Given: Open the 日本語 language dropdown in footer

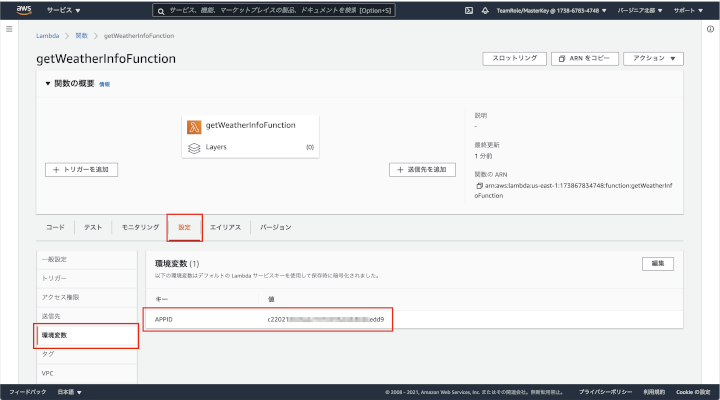Looking at the screenshot, I should (69, 392).
